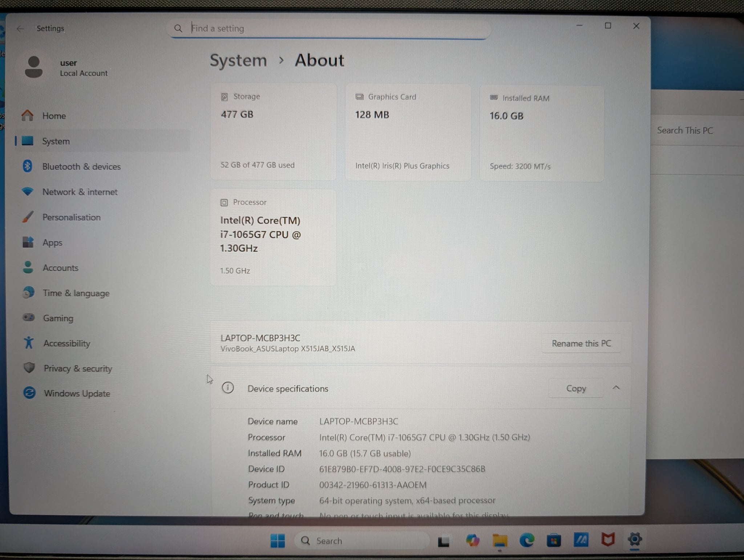Click the back arrow in Settings

(20, 28)
